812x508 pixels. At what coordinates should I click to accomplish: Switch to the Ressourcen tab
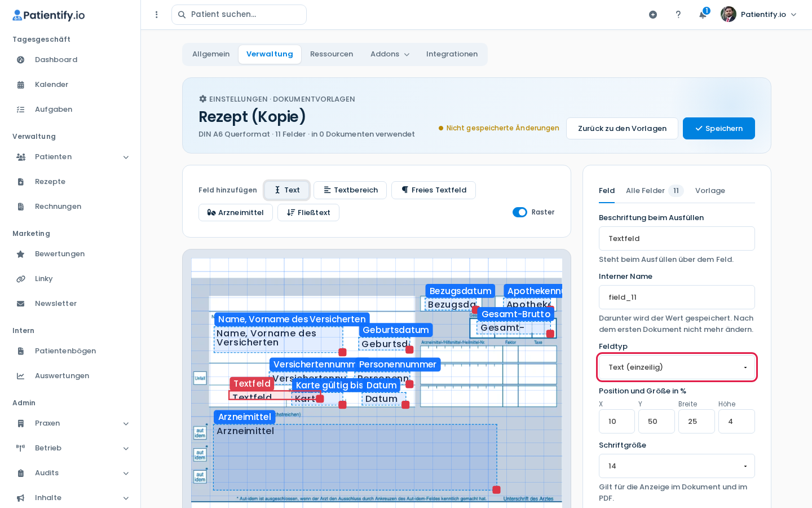pos(332,54)
